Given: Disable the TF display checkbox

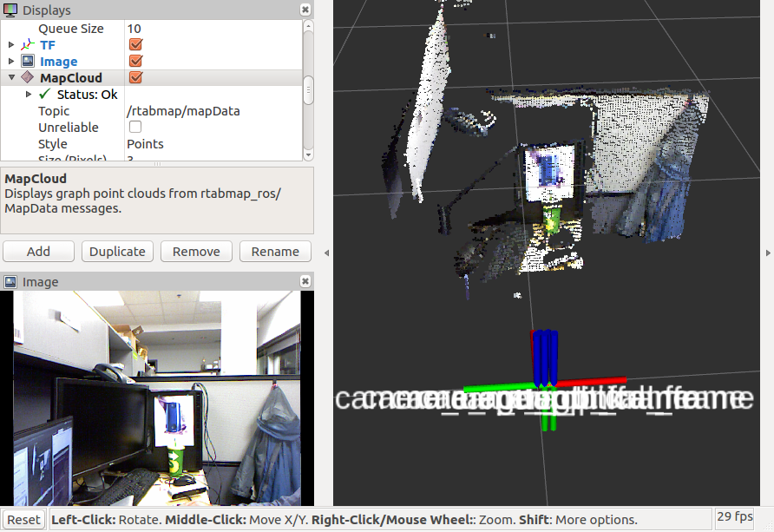Looking at the screenshot, I should pos(135,45).
